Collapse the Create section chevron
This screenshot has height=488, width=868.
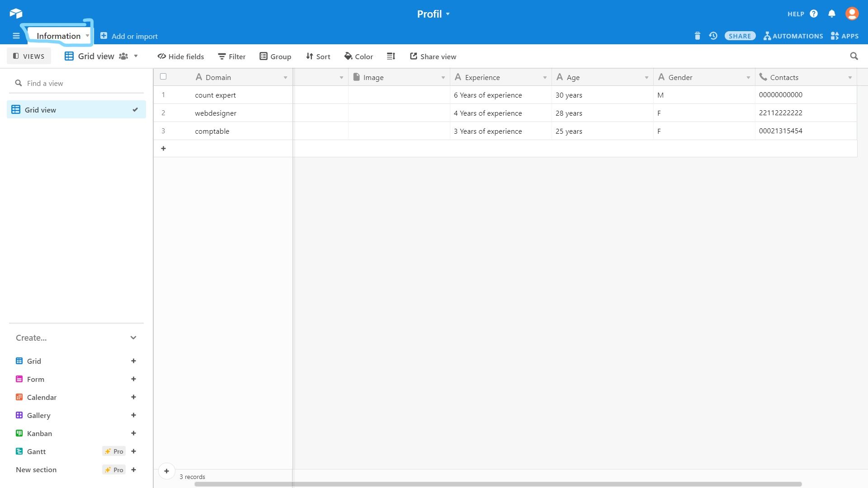133,338
